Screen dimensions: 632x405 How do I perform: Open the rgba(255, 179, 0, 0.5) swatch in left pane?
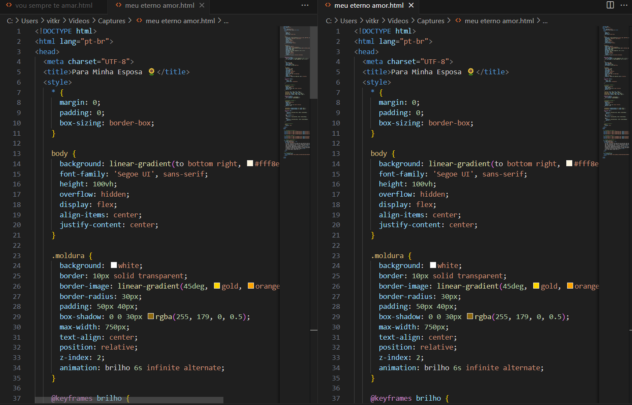click(x=151, y=316)
